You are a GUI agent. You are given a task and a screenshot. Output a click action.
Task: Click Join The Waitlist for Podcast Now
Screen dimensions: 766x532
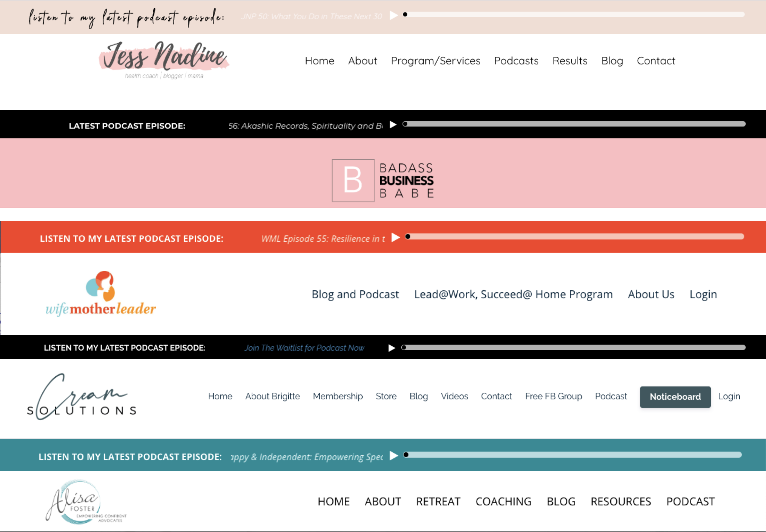click(305, 348)
